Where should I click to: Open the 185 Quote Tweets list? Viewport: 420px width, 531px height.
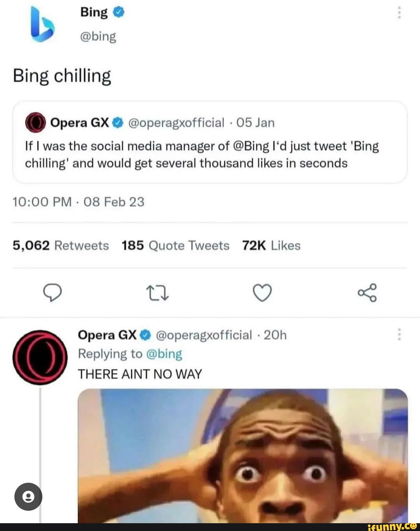coord(176,245)
